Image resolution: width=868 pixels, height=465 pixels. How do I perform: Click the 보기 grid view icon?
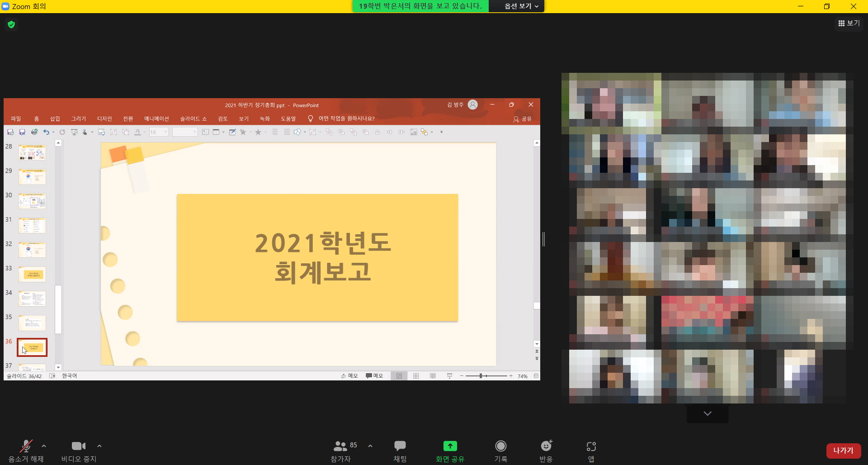point(849,23)
